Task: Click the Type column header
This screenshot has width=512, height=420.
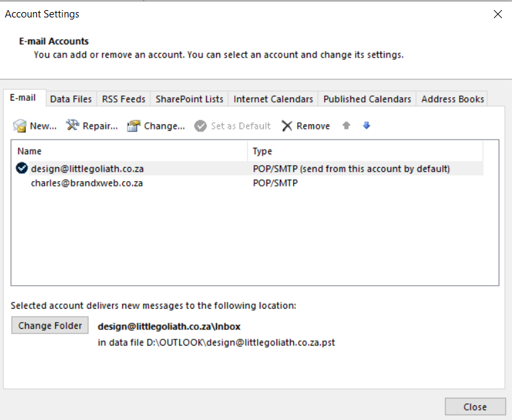Action: coord(362,152)
